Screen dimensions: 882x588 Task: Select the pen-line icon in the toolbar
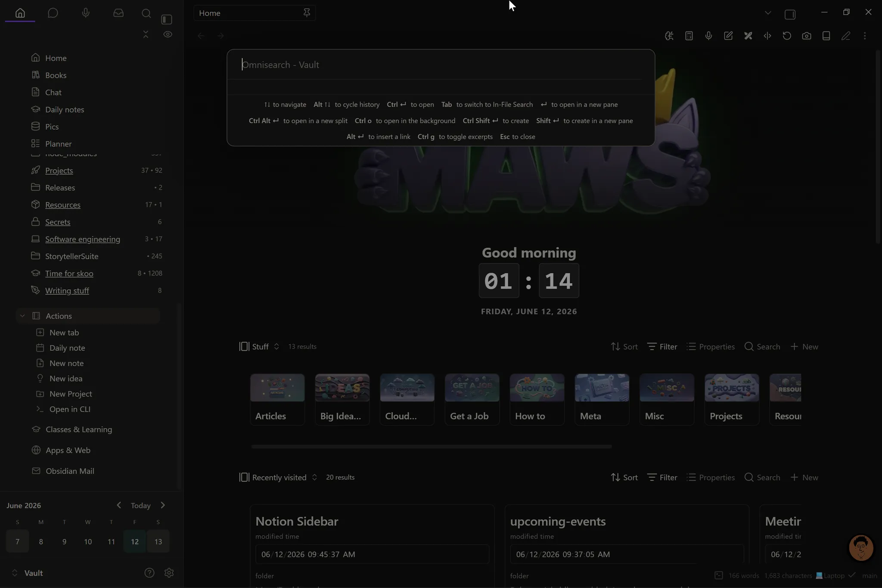(846, 36)
